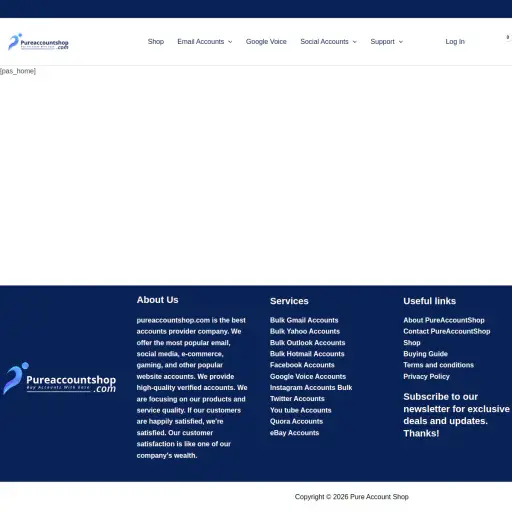Open Twitter Accounts link
This screenshot has height=512, width=512.
pos(297,399)
